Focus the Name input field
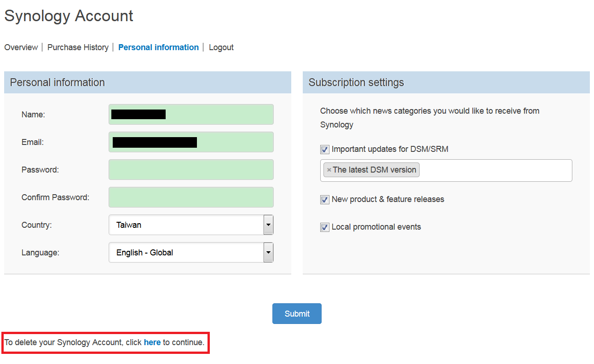Screen dimensions: 594x364 point(191,115)
